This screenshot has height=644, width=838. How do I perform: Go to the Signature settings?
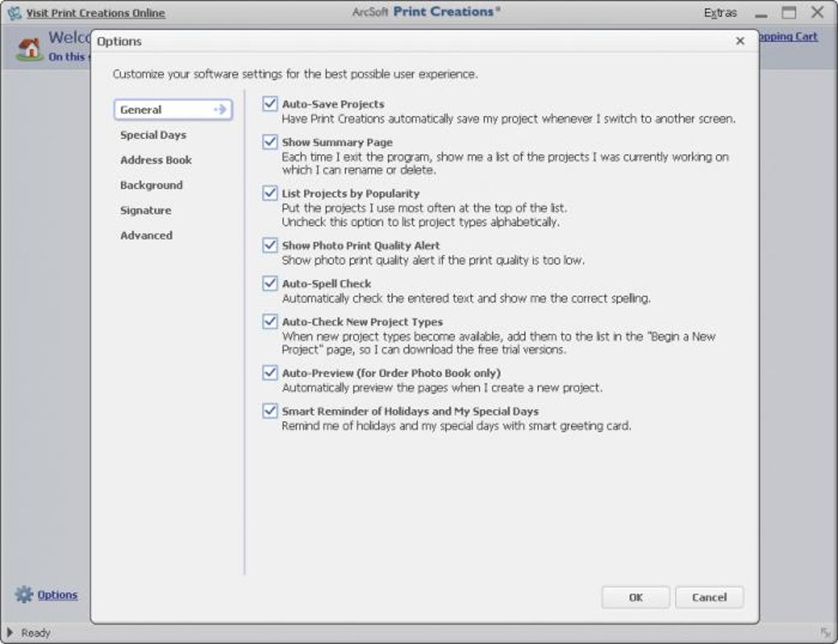coord(146,210)
